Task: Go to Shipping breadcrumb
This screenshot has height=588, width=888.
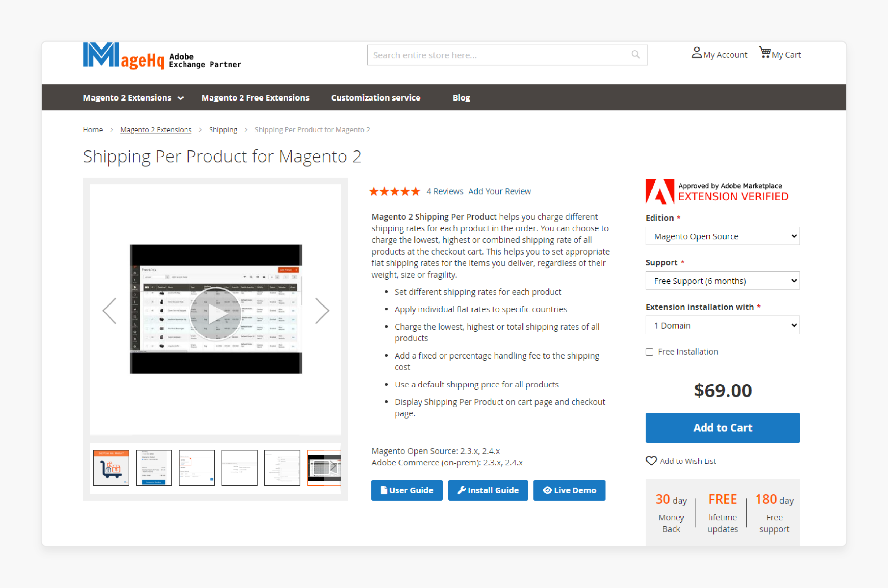Action: point(223,130)
